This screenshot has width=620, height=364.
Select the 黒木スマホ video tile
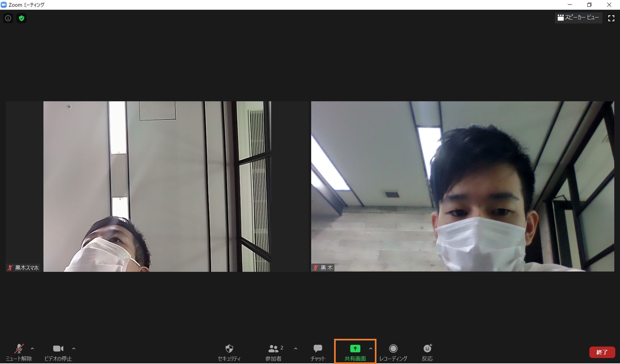click(157, 186)
